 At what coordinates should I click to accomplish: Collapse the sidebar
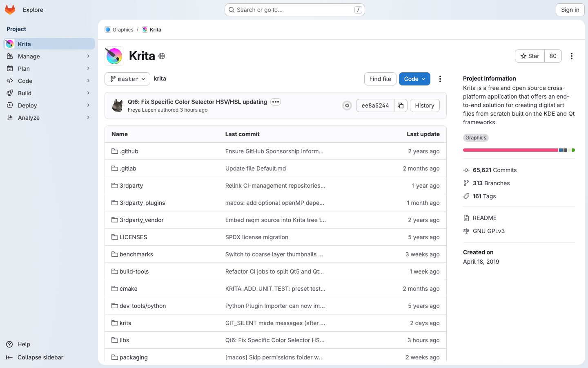[x=40, y=357]
